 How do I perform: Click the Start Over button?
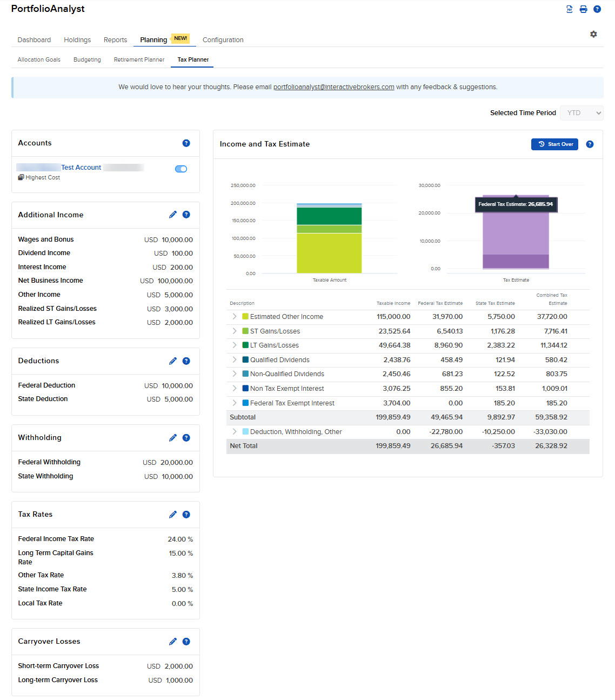point(554,144)
